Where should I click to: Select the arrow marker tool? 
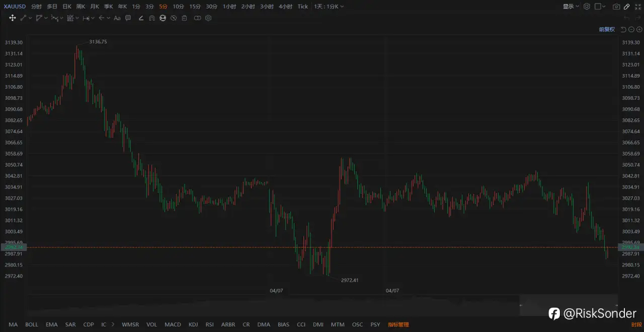(101, 18)
